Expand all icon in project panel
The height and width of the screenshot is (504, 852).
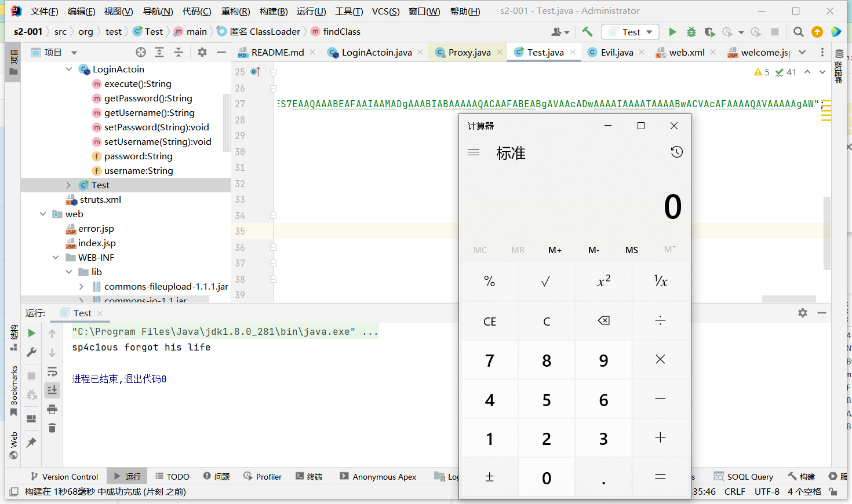click(159, 52)
